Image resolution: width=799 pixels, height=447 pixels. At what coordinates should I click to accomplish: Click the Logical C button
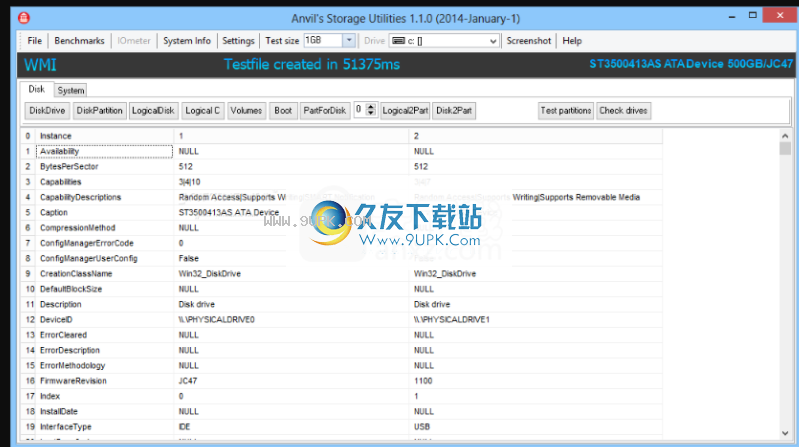[x=202, y=111]
